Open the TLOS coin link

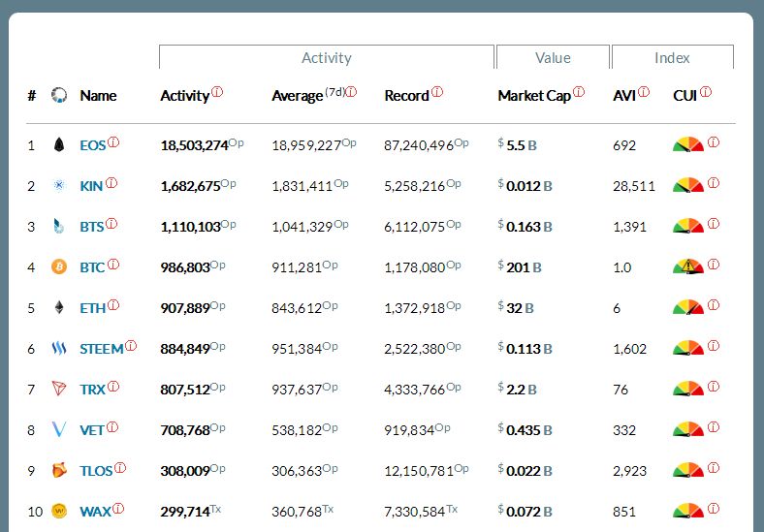click(x=96, y=471)
